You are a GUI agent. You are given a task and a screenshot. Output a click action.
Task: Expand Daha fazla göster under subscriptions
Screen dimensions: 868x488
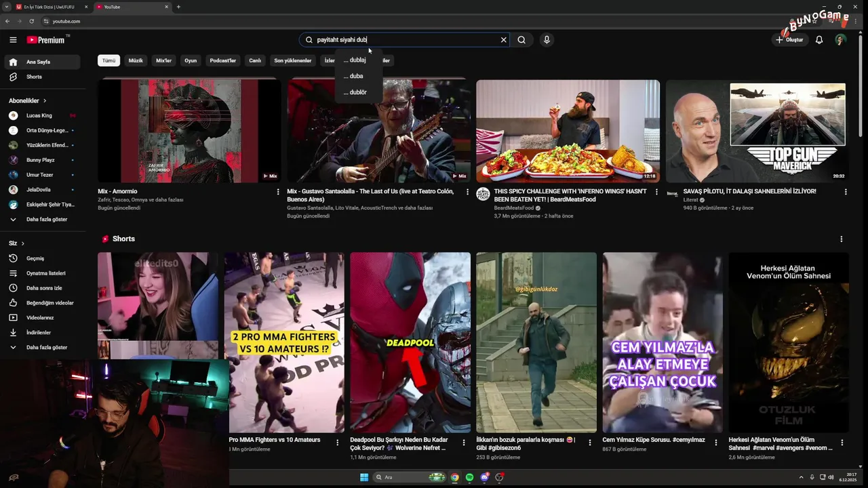[42, 220]
